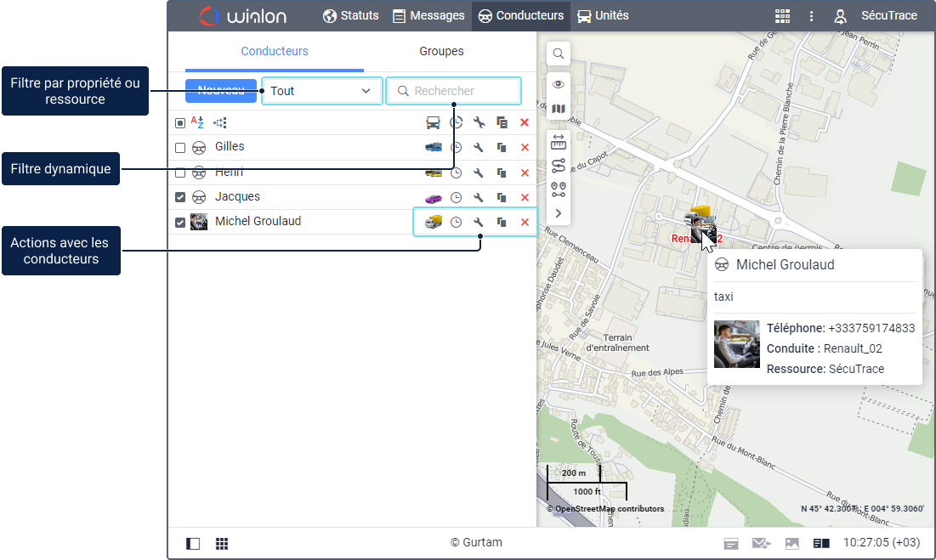Open the map layers selector icon
Image resolution: width=936 pixels, height=560 pixels.
559,109
